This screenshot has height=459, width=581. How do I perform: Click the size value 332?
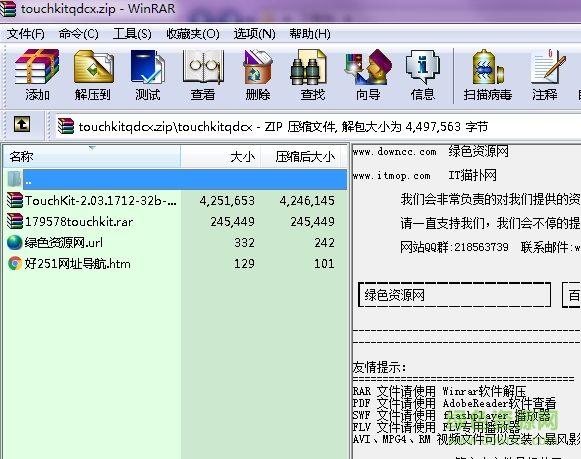pyautogui.click(x=245, y=243)
